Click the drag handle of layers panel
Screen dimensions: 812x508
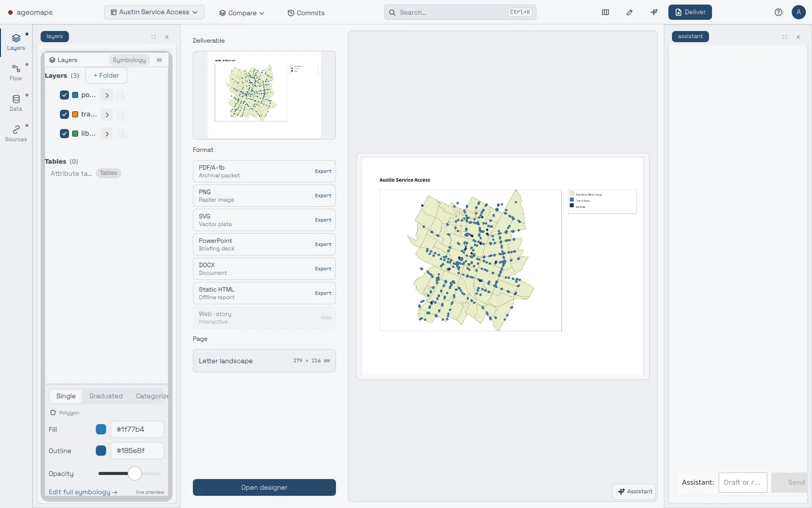pyautogui.click(x=153, y=37)
